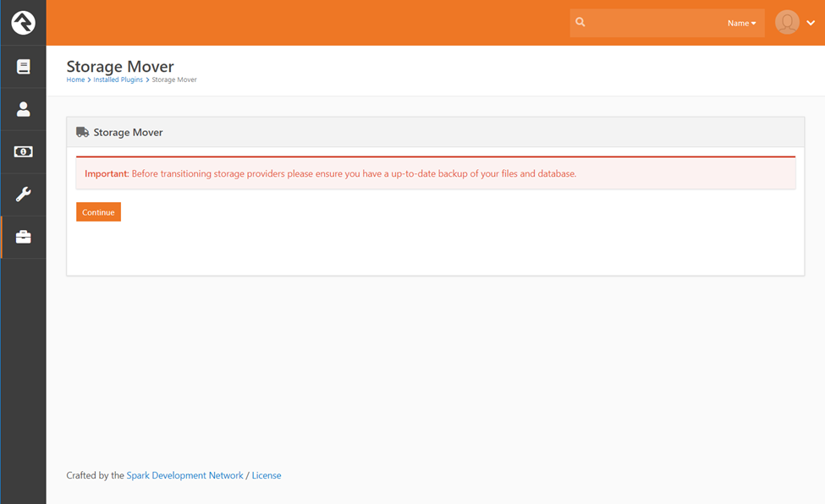The image size is (825, 504).
Task: Expand the user menu chevron beside avatar
Action: click(x=811, y=24)
